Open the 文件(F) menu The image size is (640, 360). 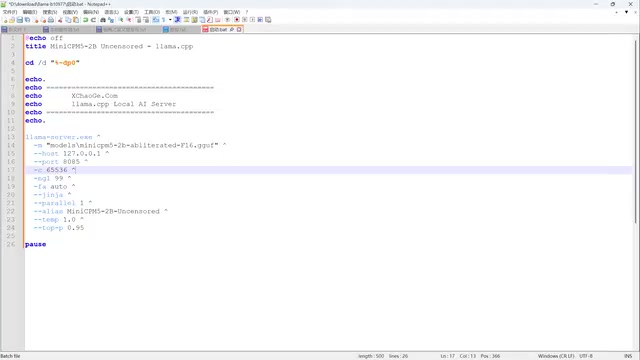point(10,12)
